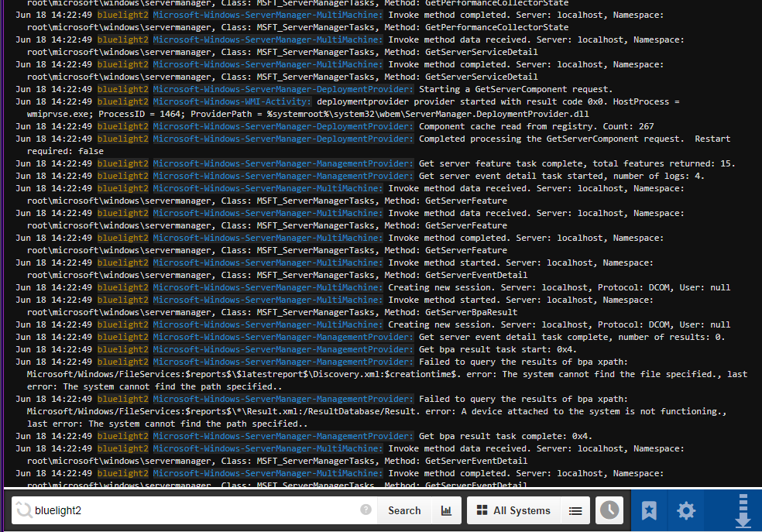Click bluelight2 host on Invoke method started GetServerEventDetail row

tap(123, 263)
